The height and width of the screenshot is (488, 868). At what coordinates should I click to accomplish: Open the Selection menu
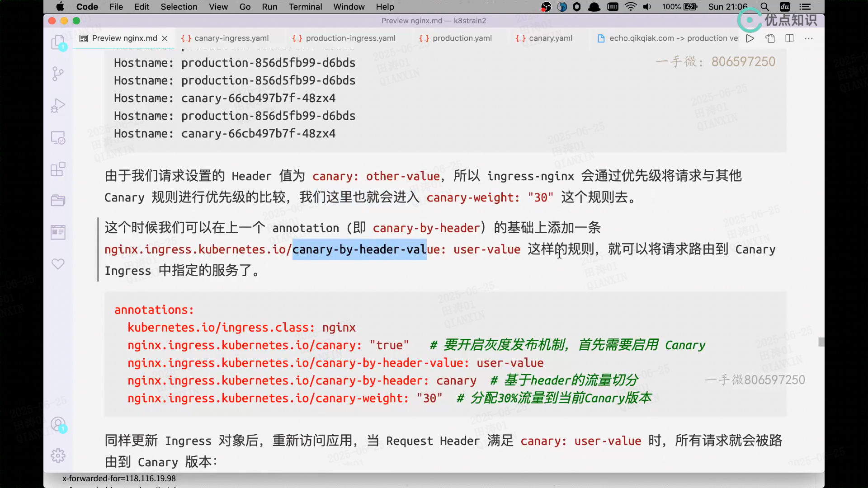point(179,7)
